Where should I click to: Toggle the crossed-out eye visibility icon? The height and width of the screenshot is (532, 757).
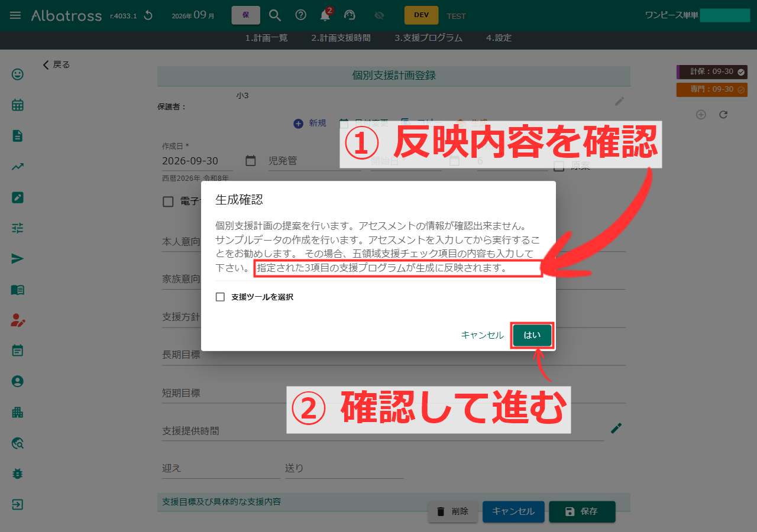380,15
